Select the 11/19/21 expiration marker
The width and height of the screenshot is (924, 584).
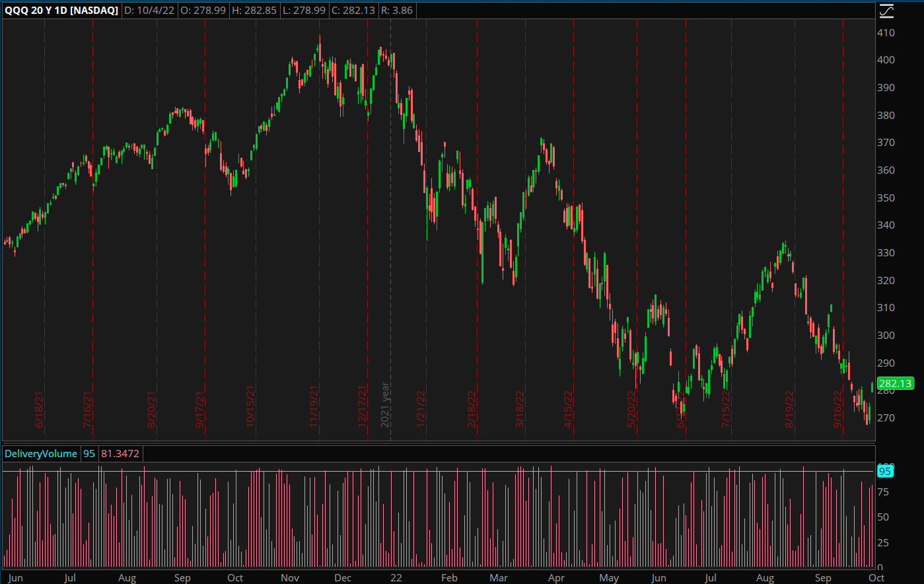tap(314, 406)
